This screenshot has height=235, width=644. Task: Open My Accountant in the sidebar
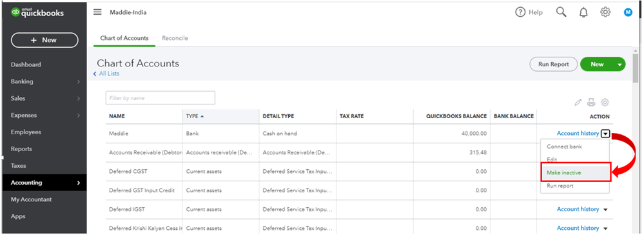click(31, 199)
